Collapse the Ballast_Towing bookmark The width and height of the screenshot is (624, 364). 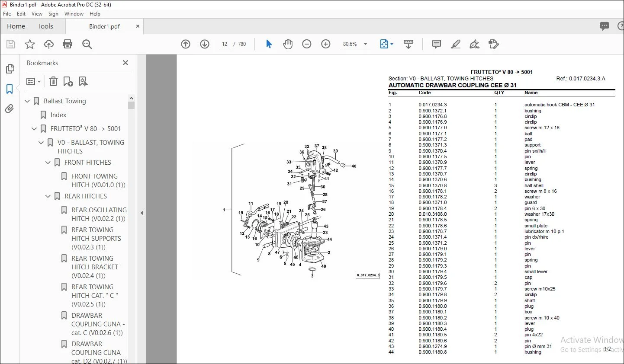[x=27, y=101]
